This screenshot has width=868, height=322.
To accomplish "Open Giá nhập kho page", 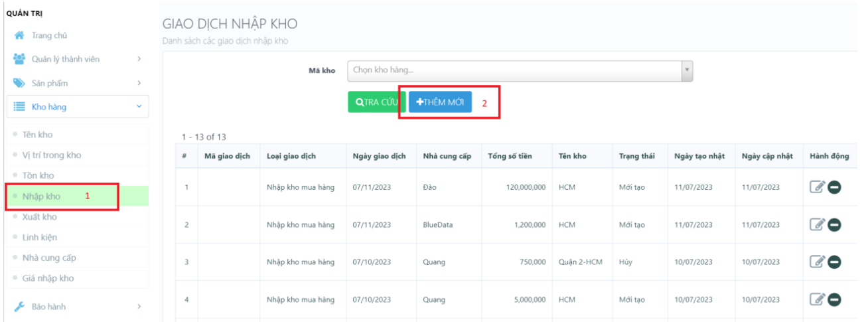I will point(48,278).
